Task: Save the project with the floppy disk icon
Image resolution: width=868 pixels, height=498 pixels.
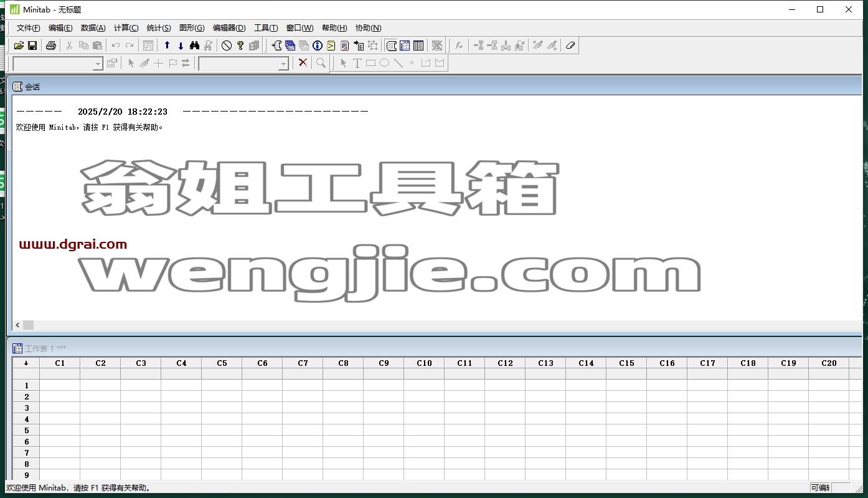Action: click(32, 45)
